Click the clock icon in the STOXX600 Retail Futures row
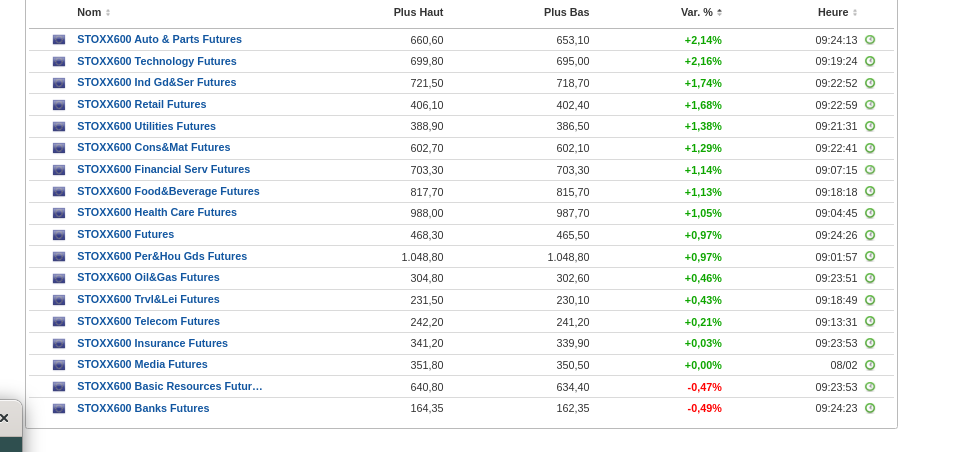The height and width of the screenshot is (452, 972). [x=870, y=105]
